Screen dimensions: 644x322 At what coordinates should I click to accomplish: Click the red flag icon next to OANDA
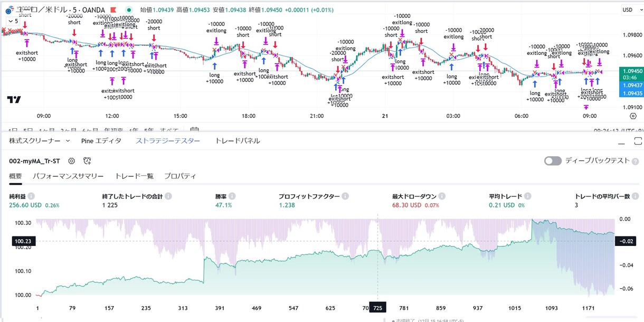pyautogui.click(x=113, y=10)
